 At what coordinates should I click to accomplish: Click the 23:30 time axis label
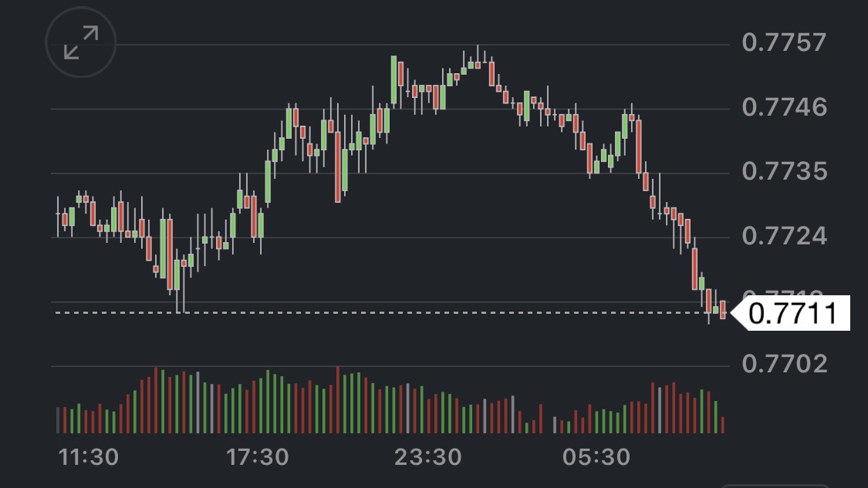click(427, 457)
